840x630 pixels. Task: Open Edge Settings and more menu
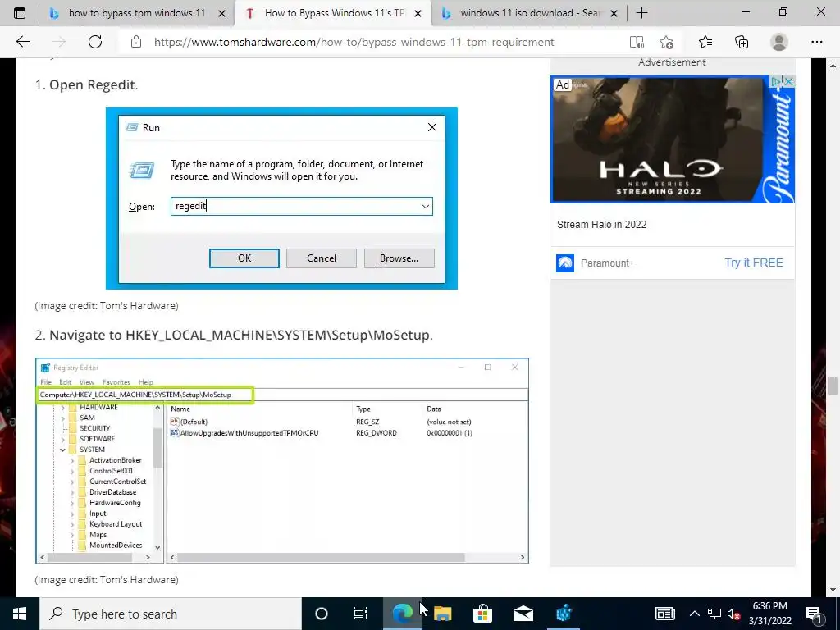[x=816, y=42]
